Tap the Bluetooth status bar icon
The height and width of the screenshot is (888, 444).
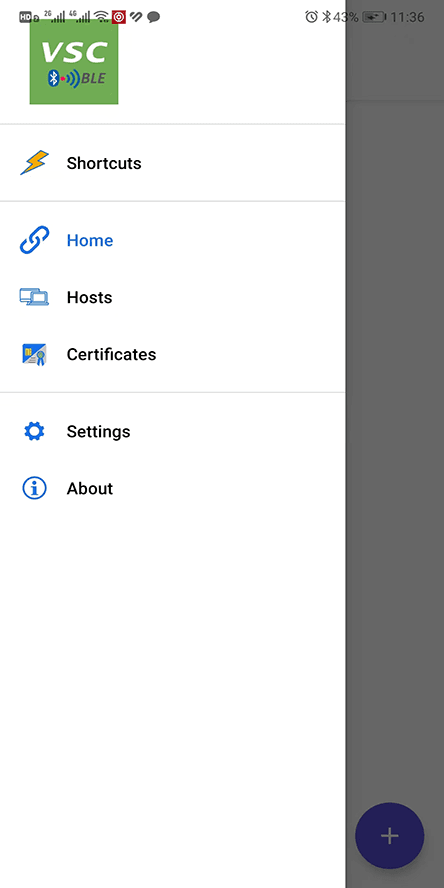click(326, 17)
